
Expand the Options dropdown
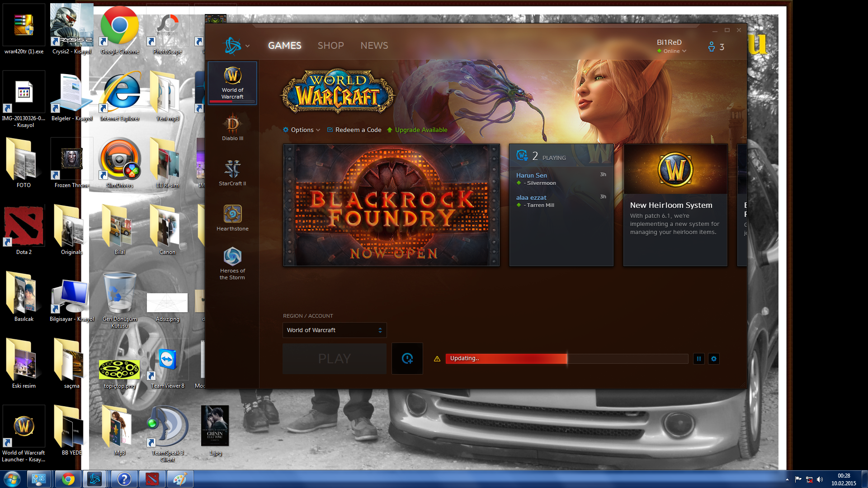pyautogui.click(x=302, y=130)
